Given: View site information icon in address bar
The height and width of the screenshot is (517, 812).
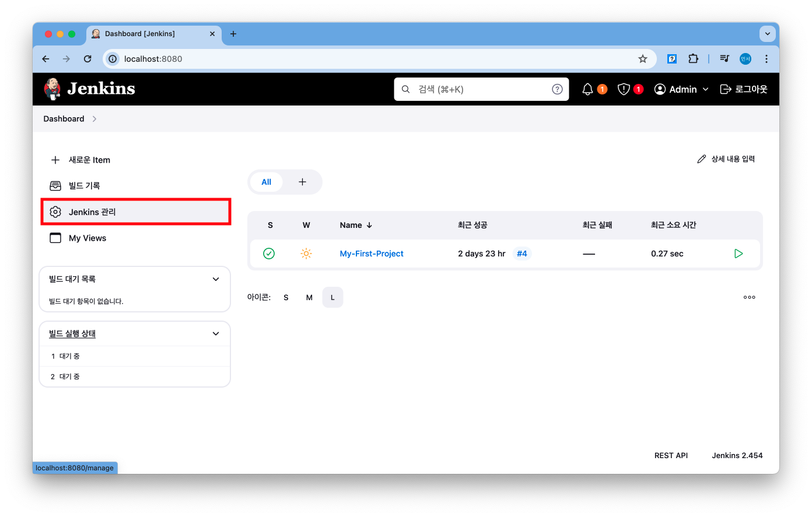Looking at the screenshot, I should tap(113, 59).
